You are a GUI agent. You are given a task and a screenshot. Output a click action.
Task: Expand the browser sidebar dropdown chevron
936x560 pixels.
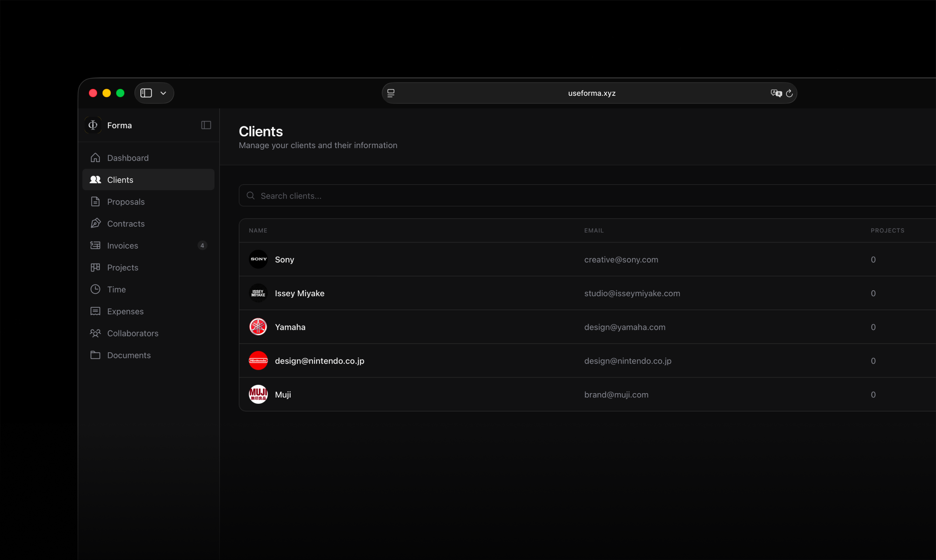pyautogui.click(x=163, y=93)
